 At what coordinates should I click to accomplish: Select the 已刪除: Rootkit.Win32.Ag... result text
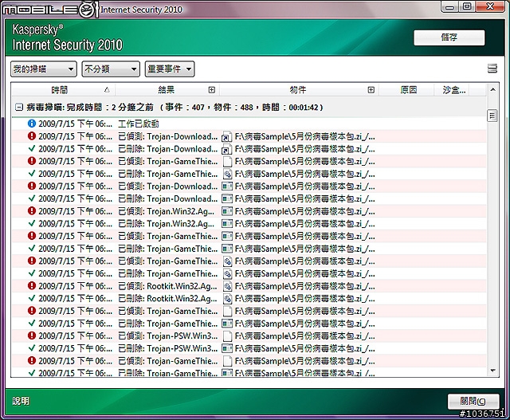[167, 299]
